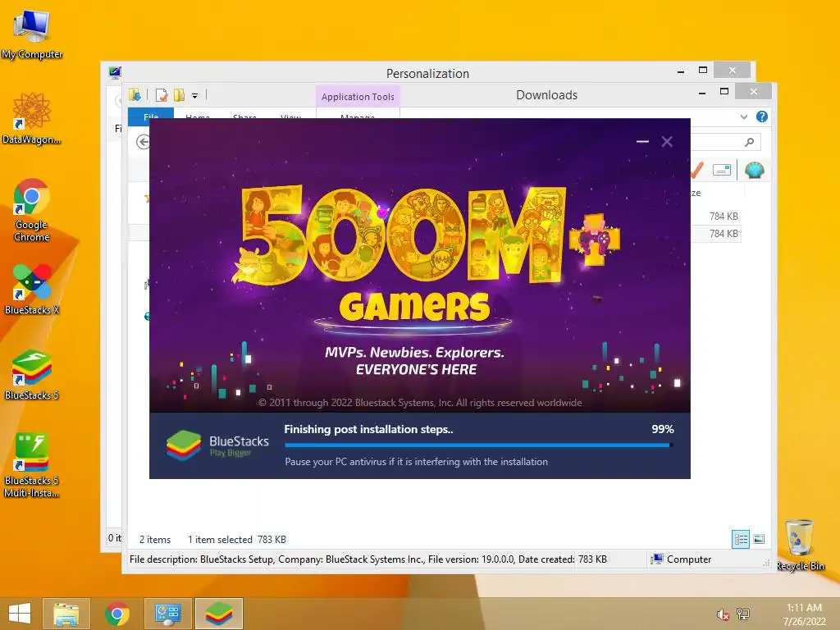Open BlueStacks 5 desktop shortcut

pos(32,374)
